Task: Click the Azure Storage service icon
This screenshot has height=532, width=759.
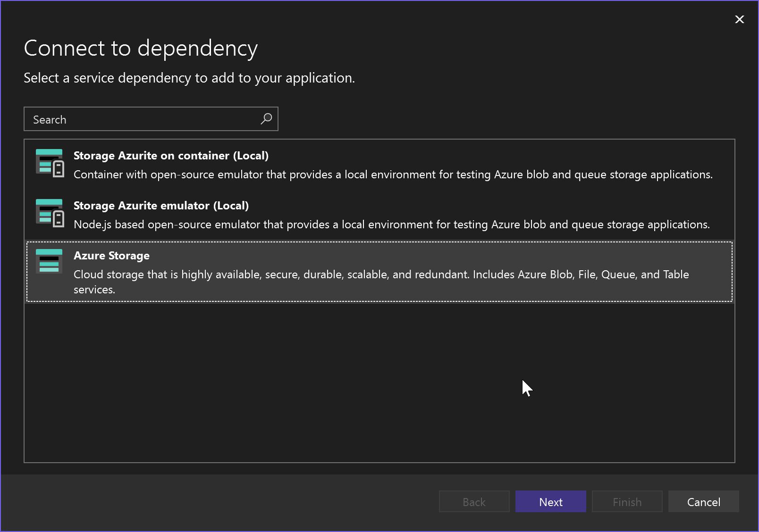Action: click(x=49, y=261)
